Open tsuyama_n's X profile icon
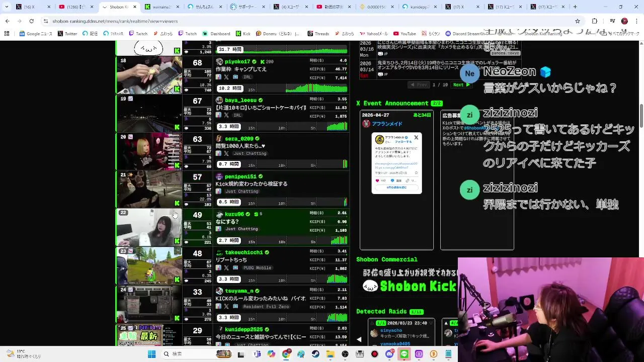Viewport: 644px width, 362px height. 226,306
